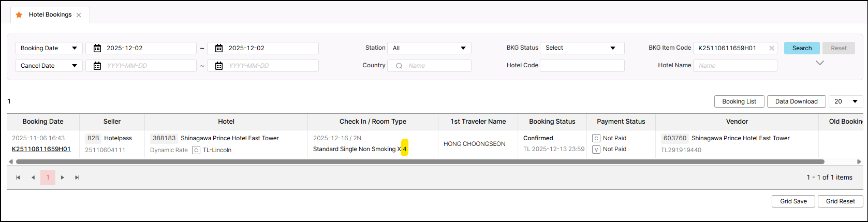Close the Hotel Bookings tab

pos(79,15)
